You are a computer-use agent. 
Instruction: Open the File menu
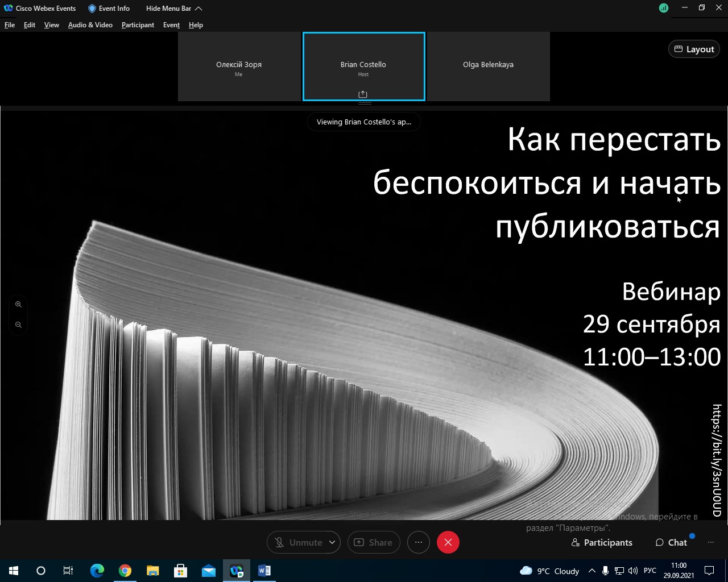(10, 25)
